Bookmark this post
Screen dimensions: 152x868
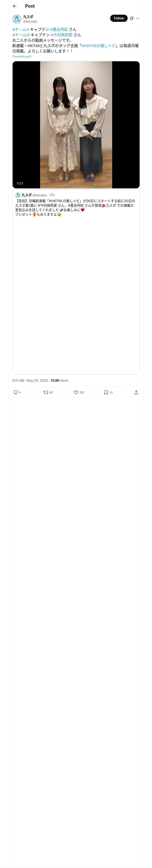click(106, 392)
